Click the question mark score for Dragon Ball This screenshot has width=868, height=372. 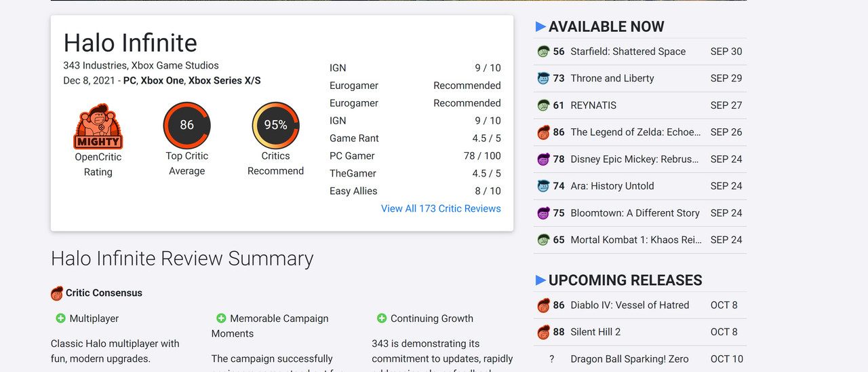552,359
